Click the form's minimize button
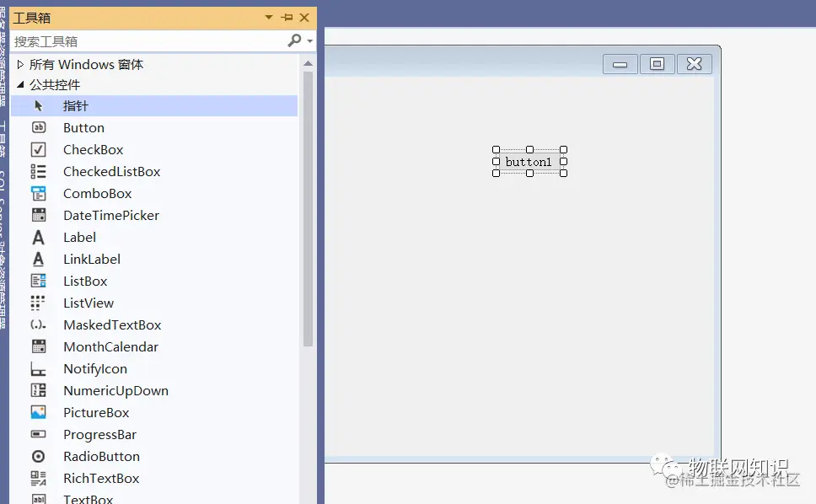The image size is (816, 504). [620, 65]
